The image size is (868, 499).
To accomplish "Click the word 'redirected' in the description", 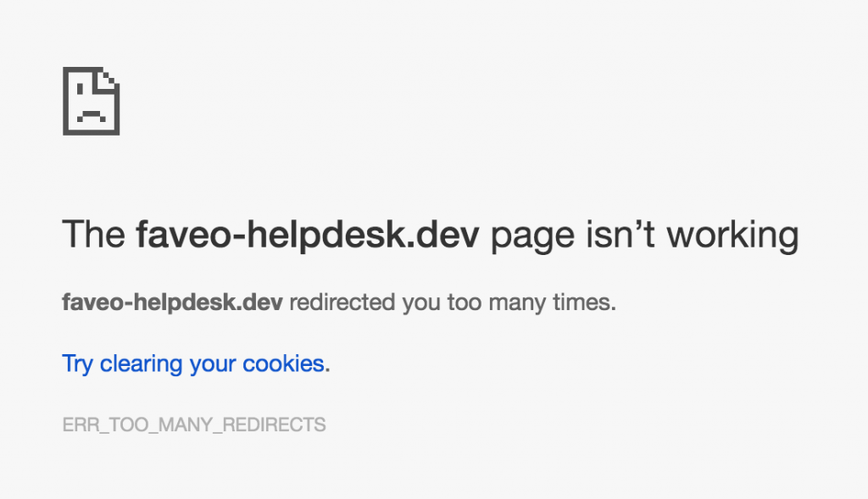I will (342, 302).
